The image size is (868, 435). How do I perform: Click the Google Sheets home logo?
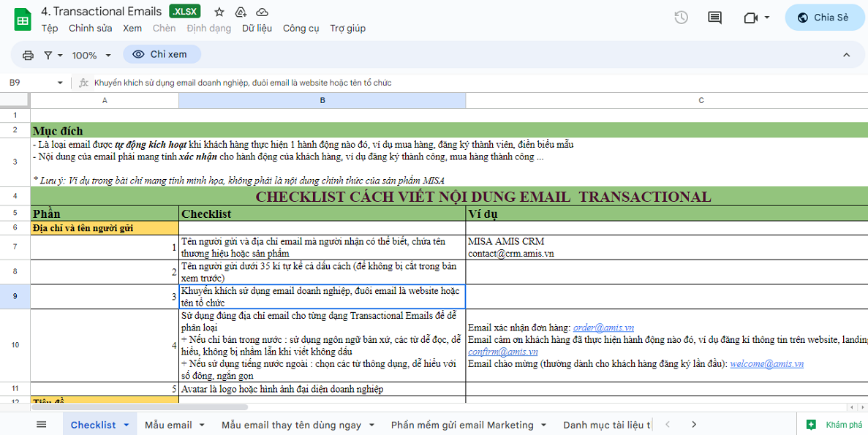(x=23, y=20)
